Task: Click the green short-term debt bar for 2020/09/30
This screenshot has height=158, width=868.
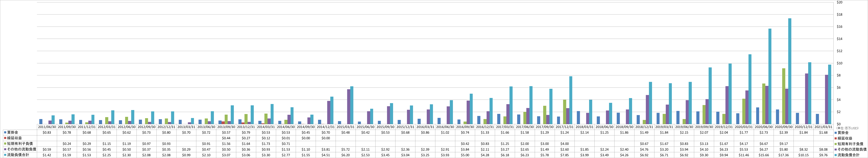Action: coord(784,96)
